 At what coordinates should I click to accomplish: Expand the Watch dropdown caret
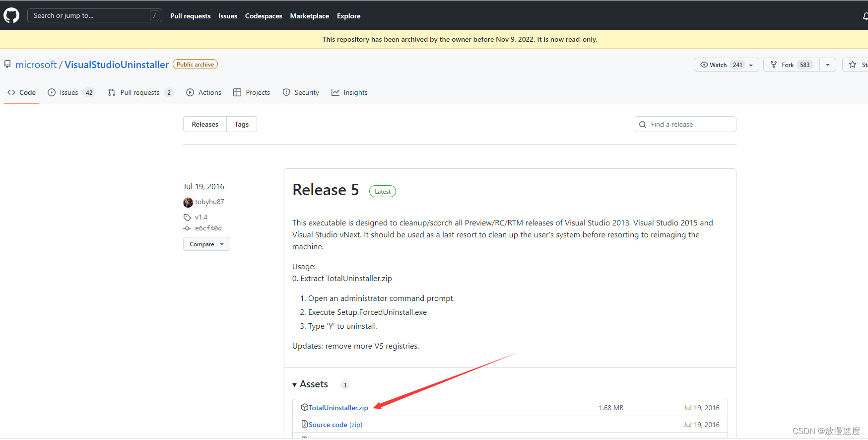coord(751,65)
